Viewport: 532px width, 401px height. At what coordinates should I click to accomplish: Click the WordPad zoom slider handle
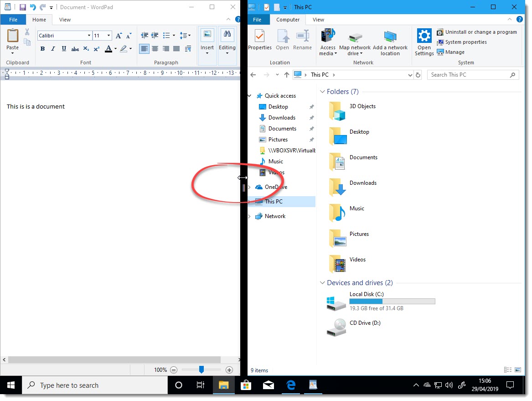[x=201, y=370]
